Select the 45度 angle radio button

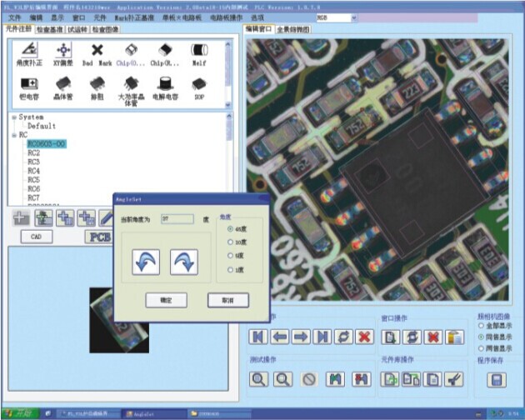(230, 227)
